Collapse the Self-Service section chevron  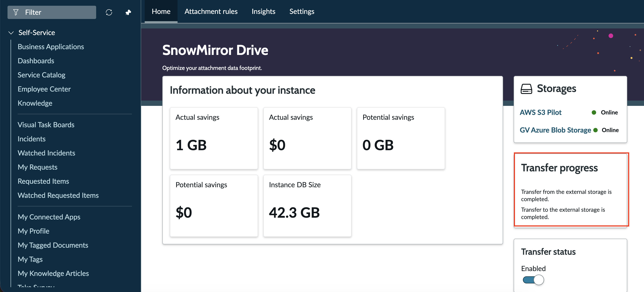click(11, 33)
